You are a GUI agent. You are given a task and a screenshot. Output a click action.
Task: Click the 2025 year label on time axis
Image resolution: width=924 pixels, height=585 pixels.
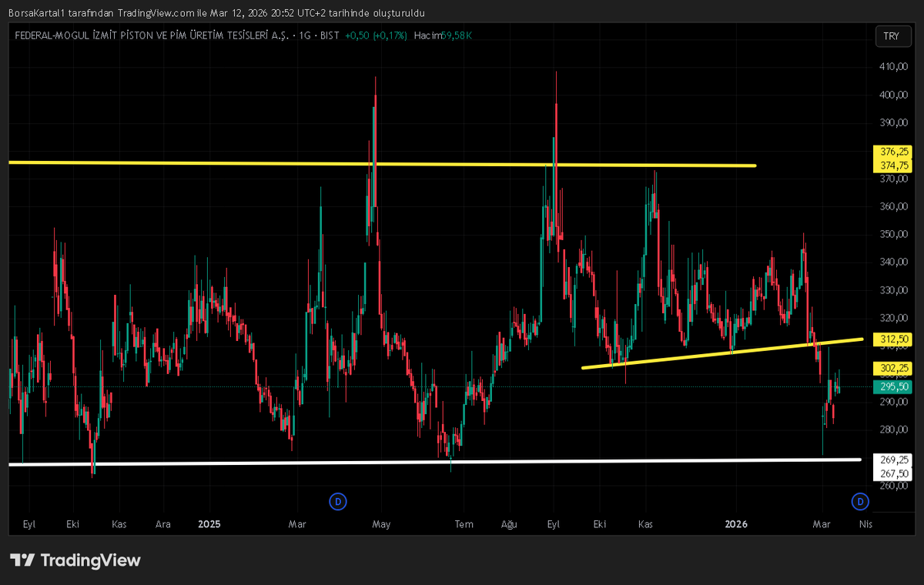click(209, 524)
